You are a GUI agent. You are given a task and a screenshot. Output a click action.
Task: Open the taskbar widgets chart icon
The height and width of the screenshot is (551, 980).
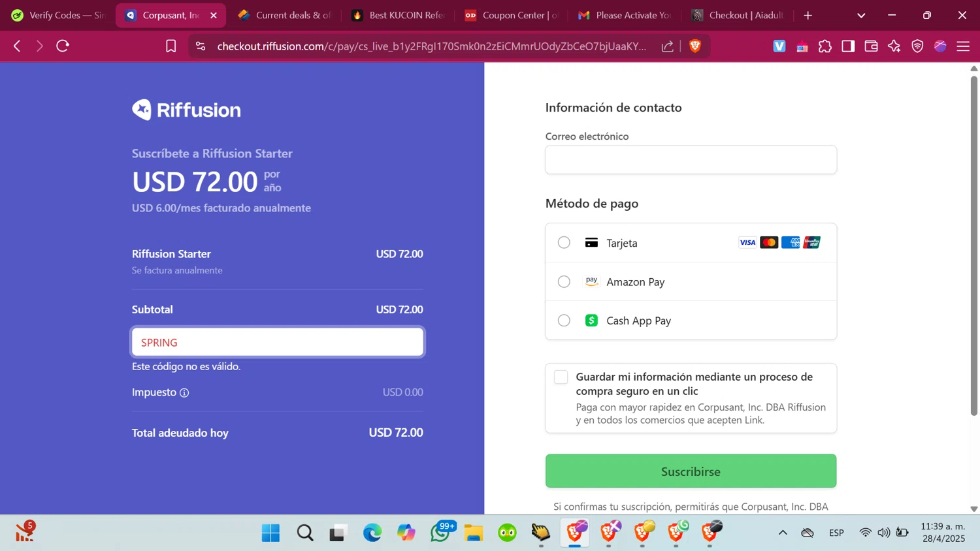(x=25, y=531)
